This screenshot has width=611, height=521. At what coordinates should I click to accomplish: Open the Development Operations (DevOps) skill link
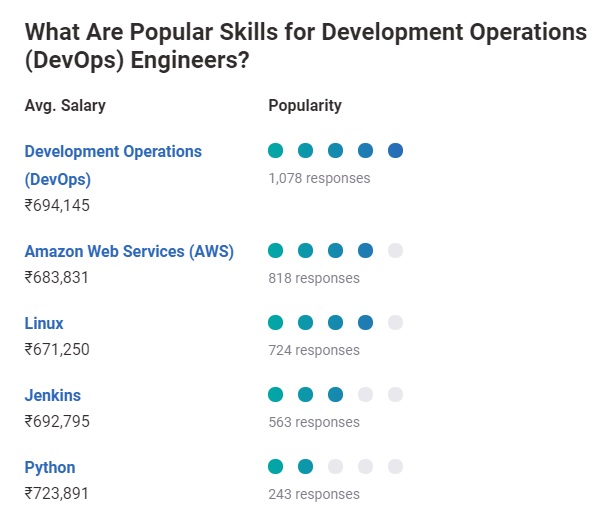pos(112,152)
